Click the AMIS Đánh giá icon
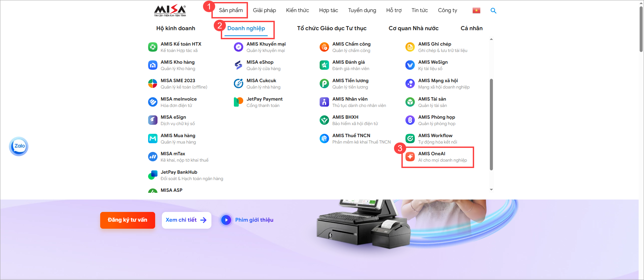The width and height of the screenshot is (644, 280). [324, 65]
